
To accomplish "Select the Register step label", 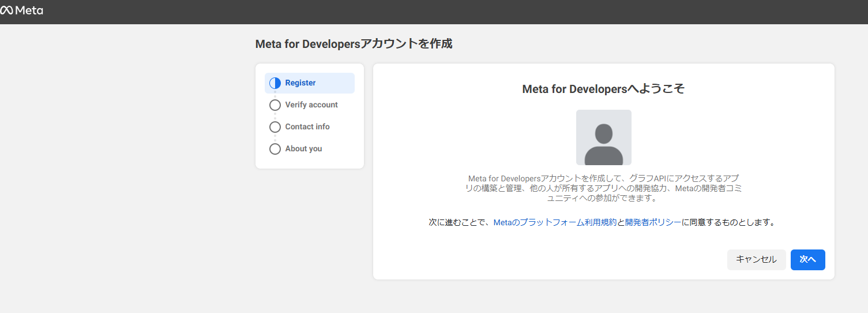I will coord(300,83).
